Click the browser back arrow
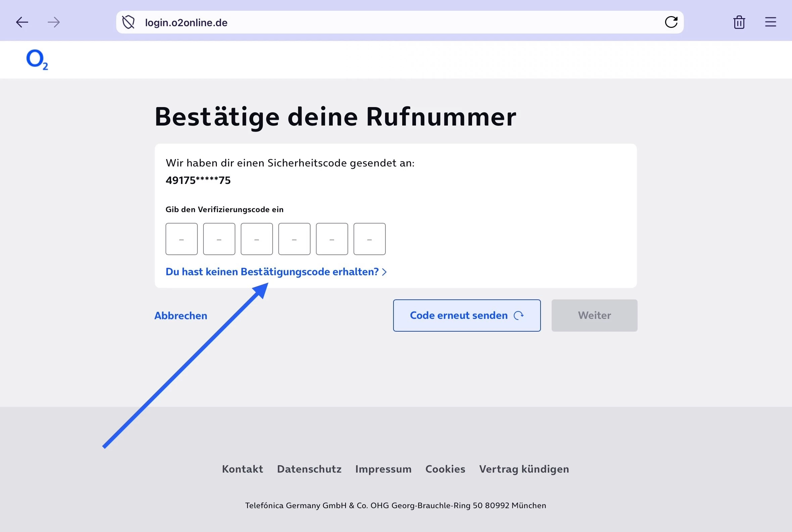Viewport: 792px width, 532px height. 22,22
